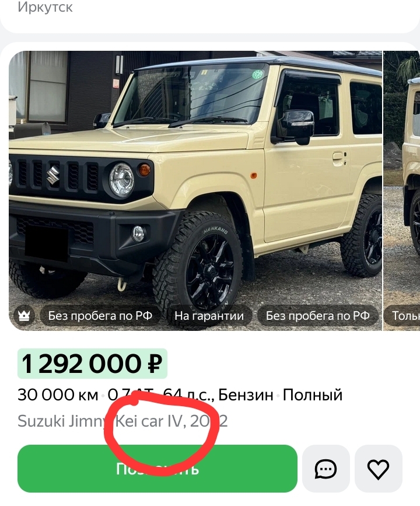Click the blacked-out license plate area

[x=47, y=242]
